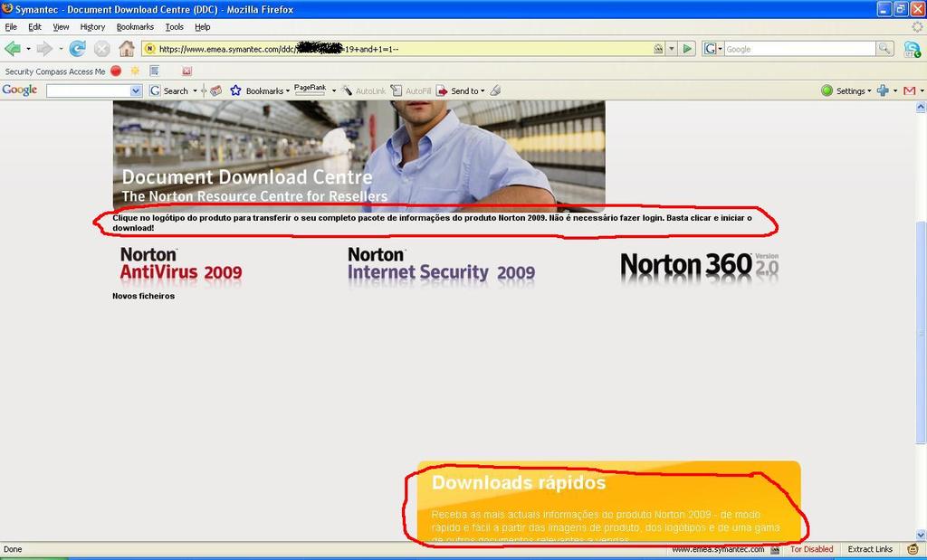Click the green Back arrow button
Viewport: 927px width, 560px height.
coord(12,49)
